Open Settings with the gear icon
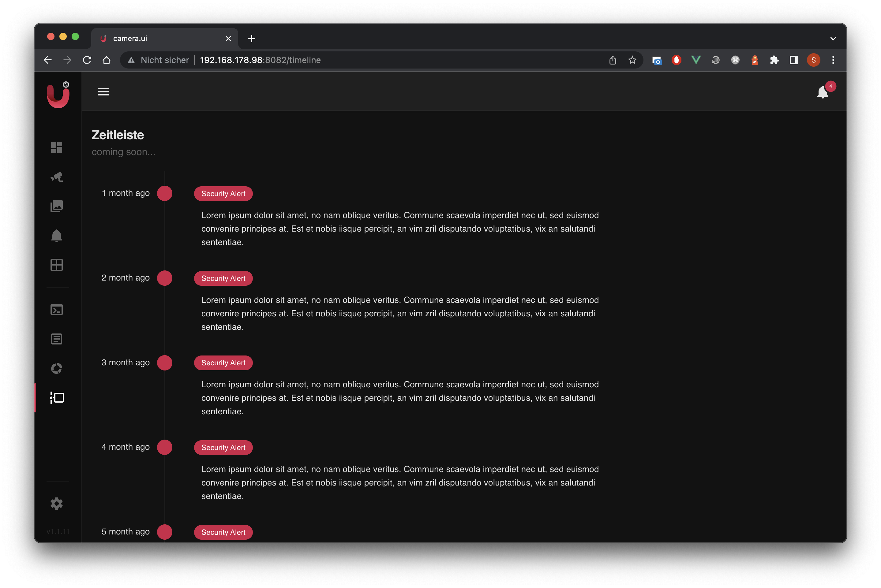 57,503
